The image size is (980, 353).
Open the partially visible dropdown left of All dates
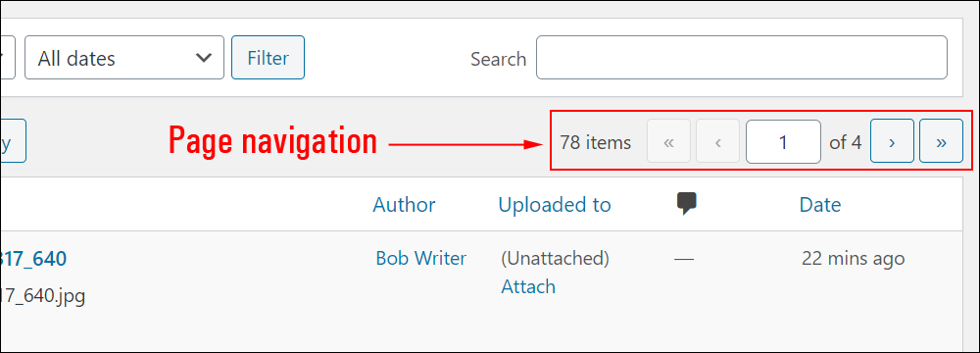pyautogui.click(x=8, y=58)
